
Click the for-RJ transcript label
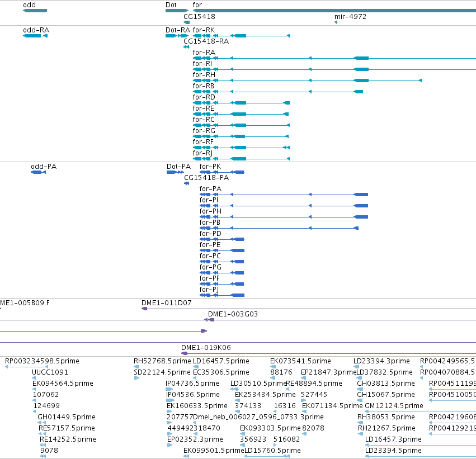(202, 153)
